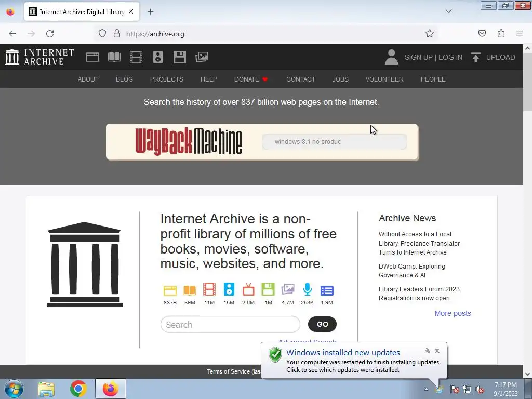This screenshot has width=532, height=399.
Task: Open Windows Explorer from taskbar
Action: (46, 389)
